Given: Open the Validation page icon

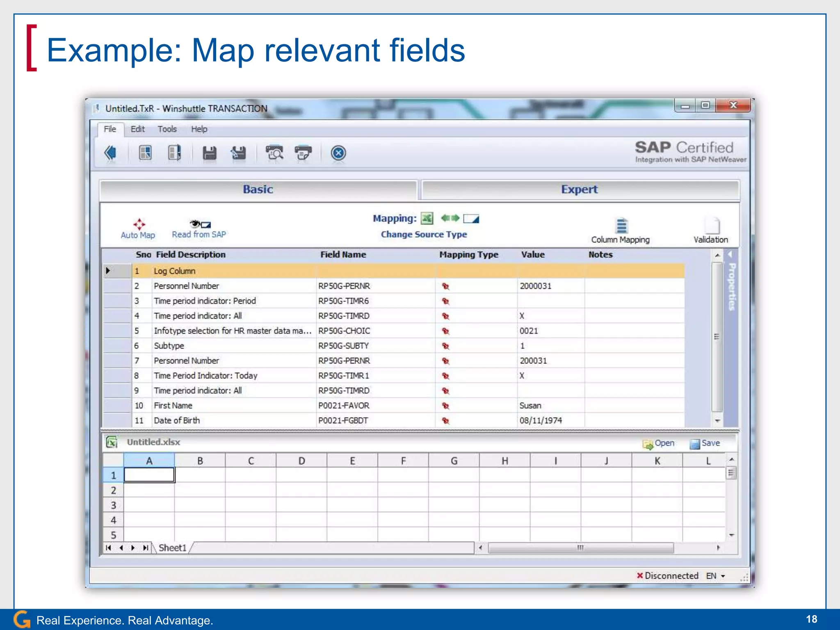Looking at the screenshot, I should pyautogui.click(x=712, y=226).
